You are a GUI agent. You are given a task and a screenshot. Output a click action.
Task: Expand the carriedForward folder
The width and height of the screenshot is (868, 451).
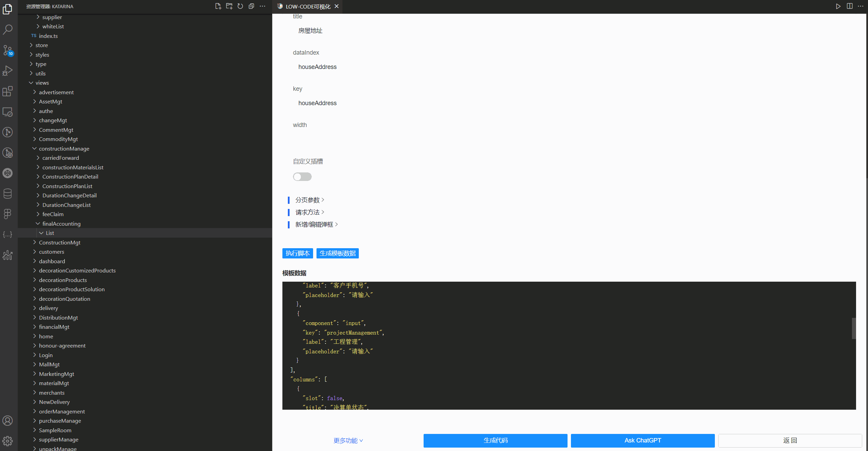click(x=61, y=158)
